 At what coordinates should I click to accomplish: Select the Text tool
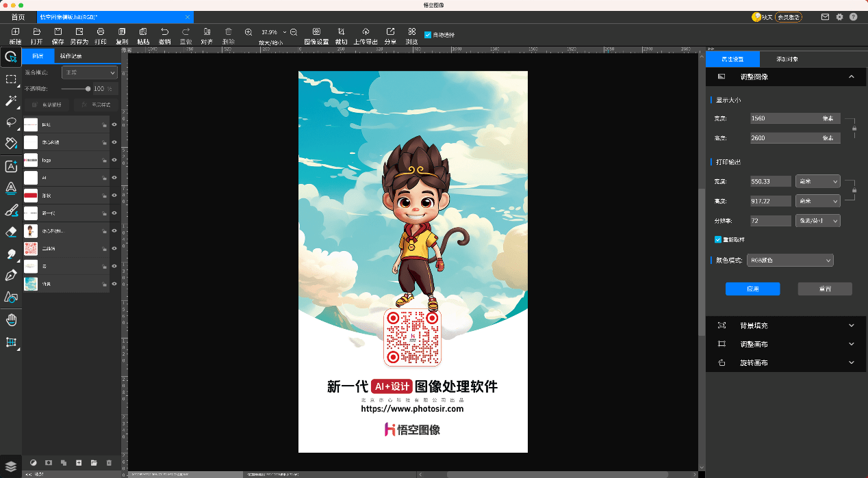point(10,166)
